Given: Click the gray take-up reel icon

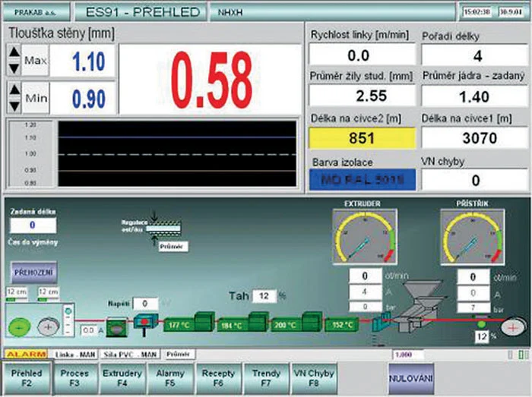Looking at the screenshot, I should click(x=48, y=326).
